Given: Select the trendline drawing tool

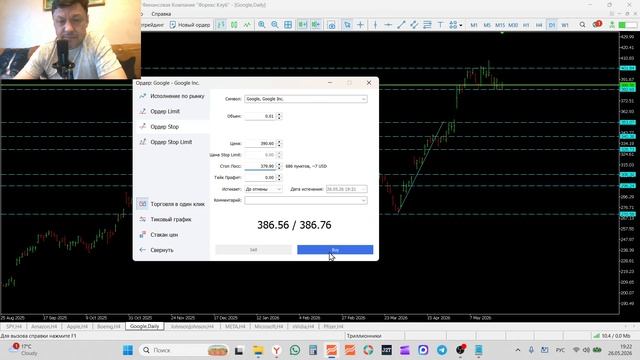Looking at the screenshot, I should tap(401, 25).
